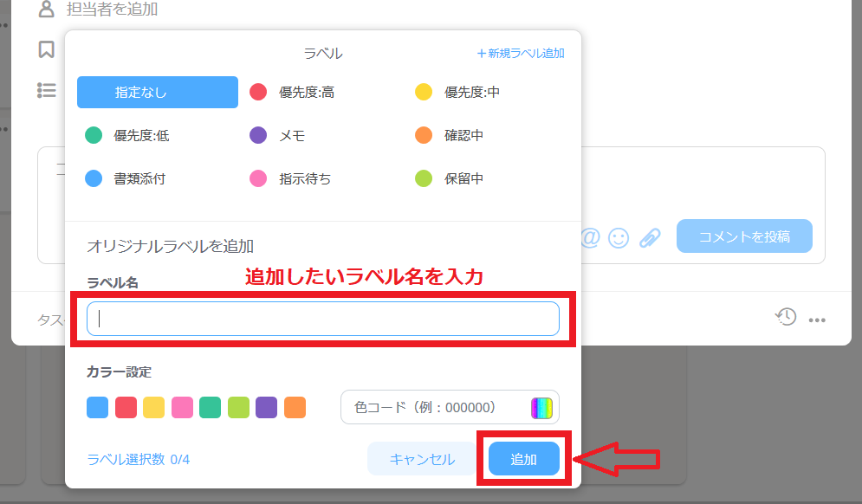Image resolution: width=862 pixels, height=504 pixels.
Task: Select the 指定なし label option
Action: coord(157,92)
